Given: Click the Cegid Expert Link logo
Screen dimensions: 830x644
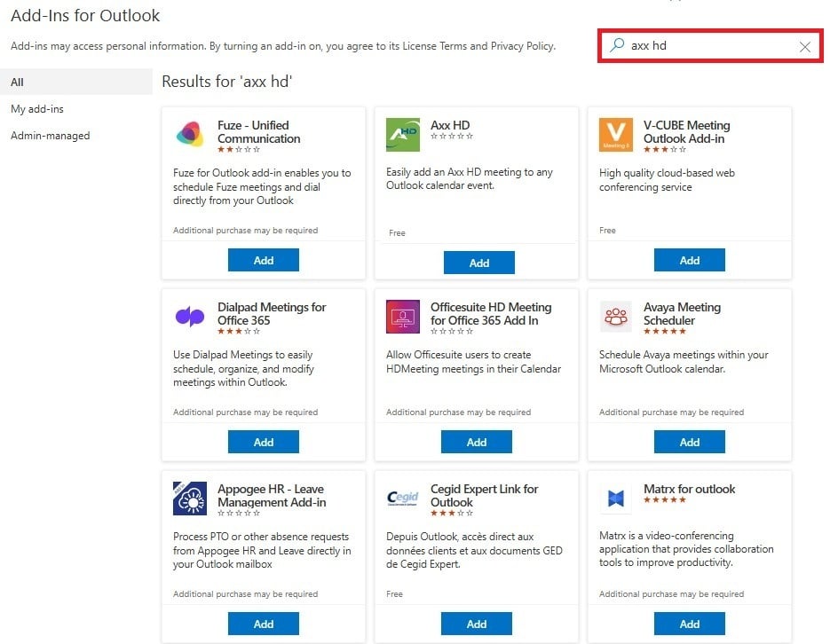Looking at the screenshot, I should (403, 498).
